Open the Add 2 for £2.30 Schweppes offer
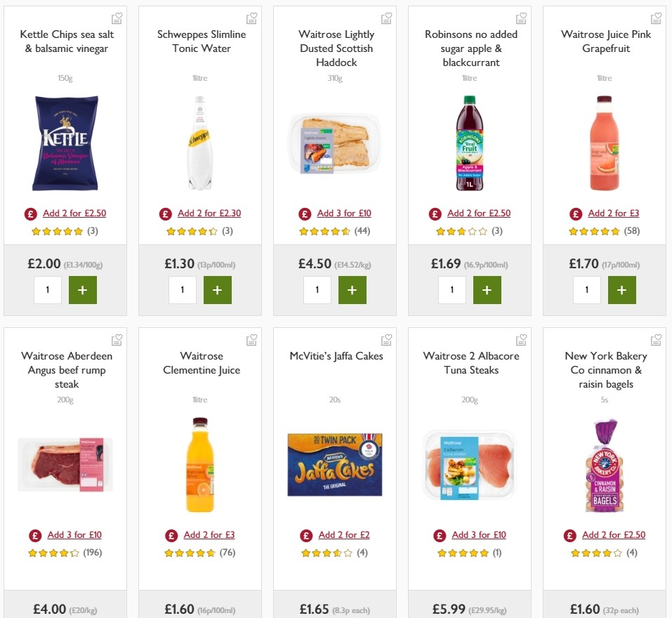The height and width of the screenshot is (618, 672). [209, 213]
